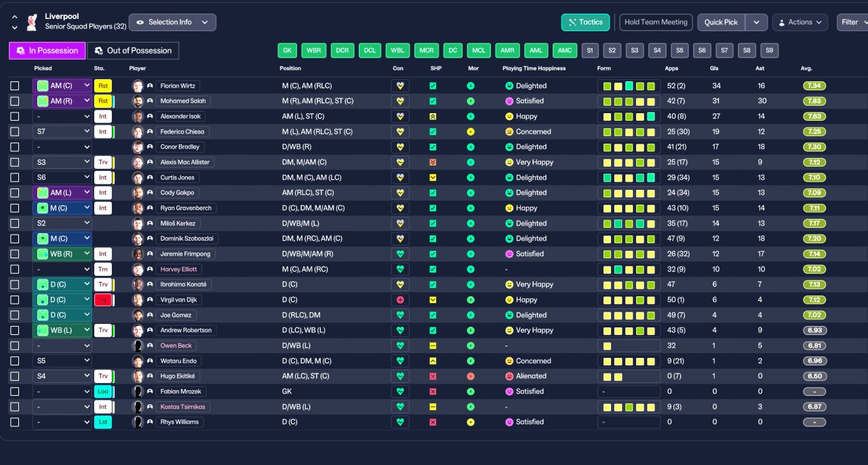Click Federico Chiesa's morale icon
The image size is (868, 465).
(471, 132)
